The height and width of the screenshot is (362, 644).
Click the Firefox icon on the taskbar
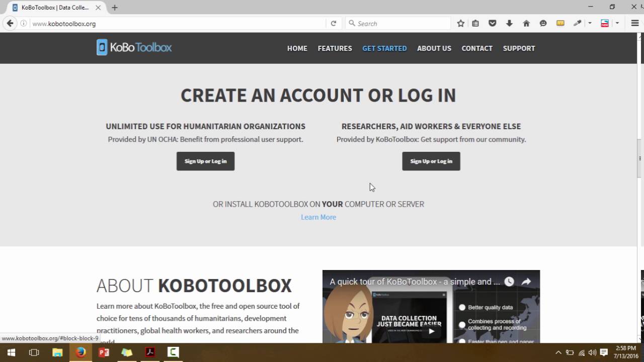click(80, 352)
